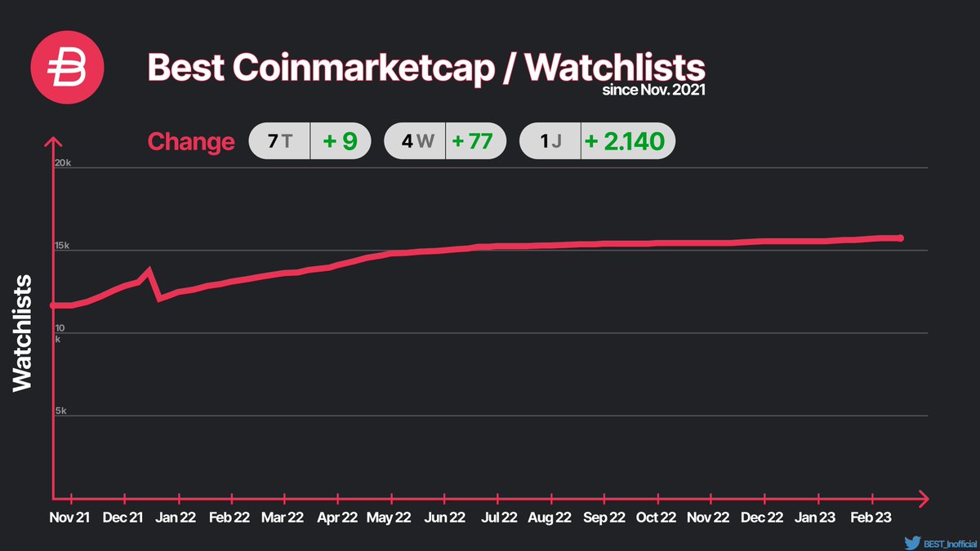
Task: Click the red 'Change' label
Action: click(x=190, y=142)
